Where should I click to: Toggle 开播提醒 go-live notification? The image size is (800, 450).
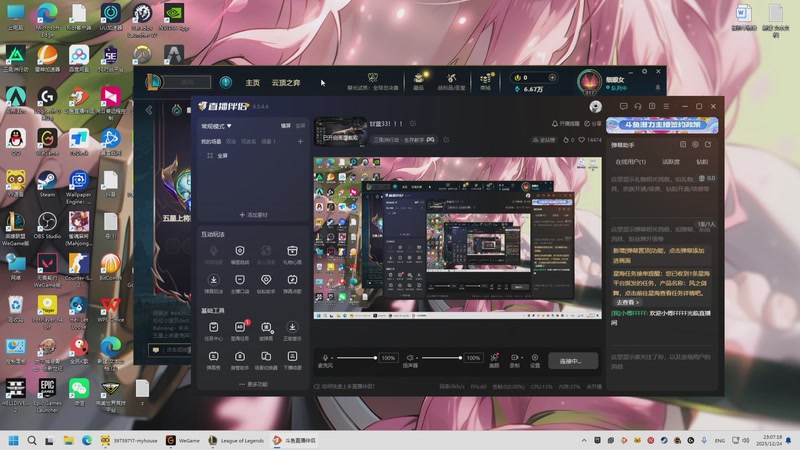[x=566, y=123]
